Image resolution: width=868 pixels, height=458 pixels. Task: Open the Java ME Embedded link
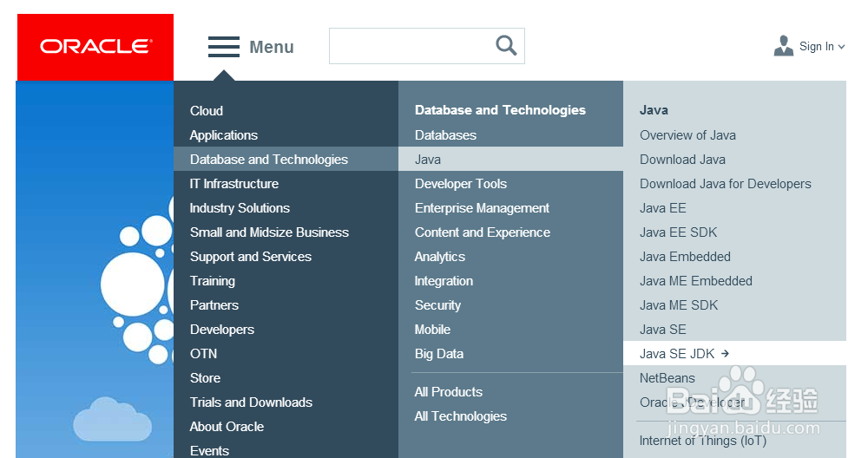(696, 281)
